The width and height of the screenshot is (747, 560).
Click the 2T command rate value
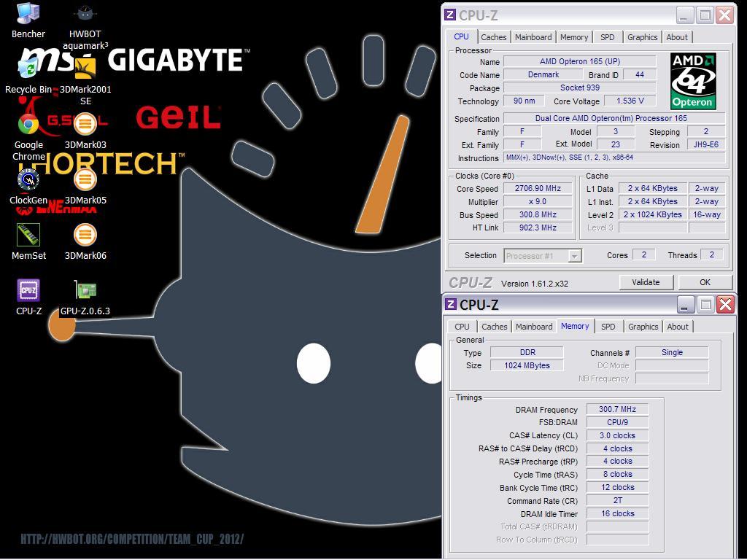[x=617, y=500]
